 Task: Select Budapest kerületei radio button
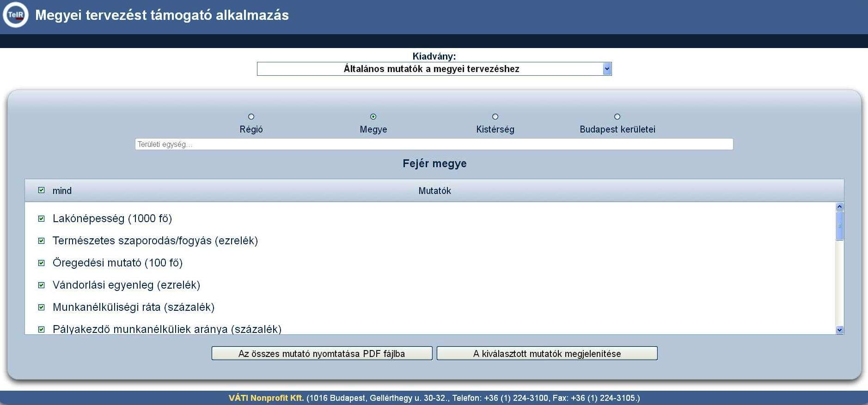click(617, 117)
